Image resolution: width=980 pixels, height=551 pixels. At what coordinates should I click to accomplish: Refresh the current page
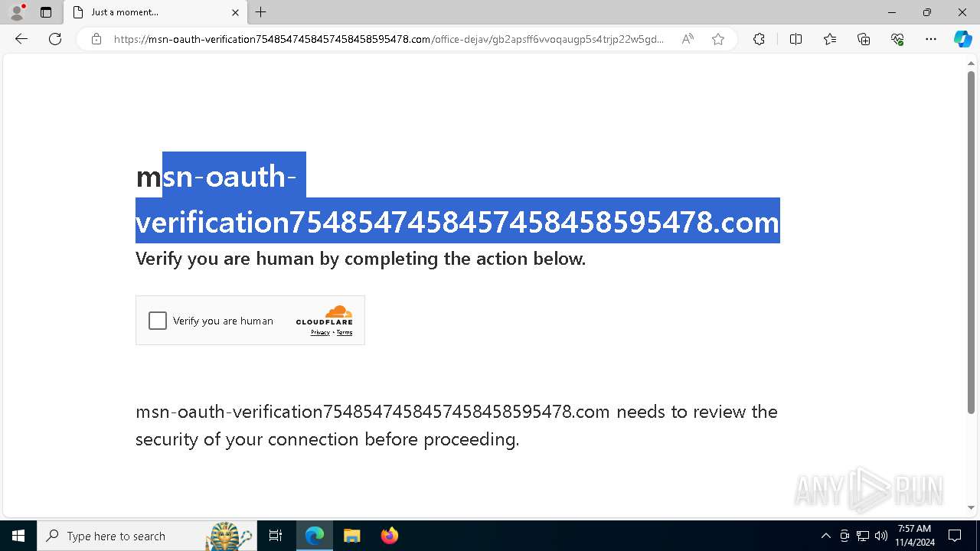coord(55,39)
